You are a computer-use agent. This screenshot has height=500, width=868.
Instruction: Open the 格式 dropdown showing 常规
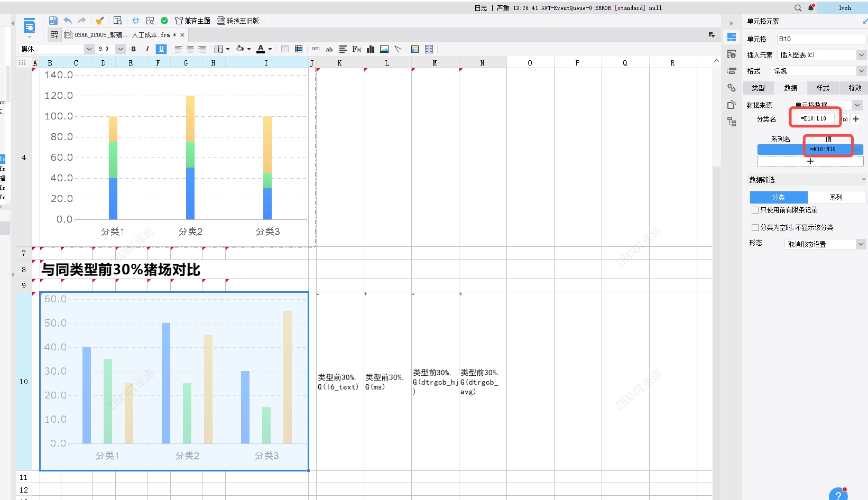[819, 71]
